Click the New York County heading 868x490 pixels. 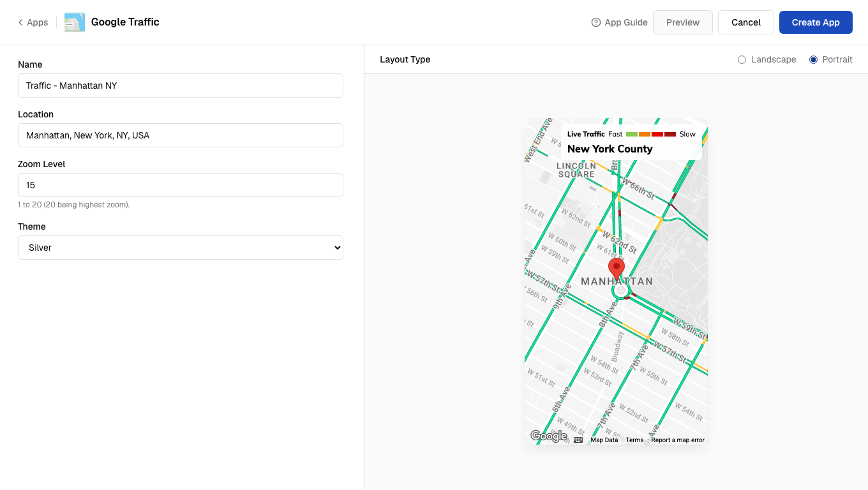(x=610, y=149)
